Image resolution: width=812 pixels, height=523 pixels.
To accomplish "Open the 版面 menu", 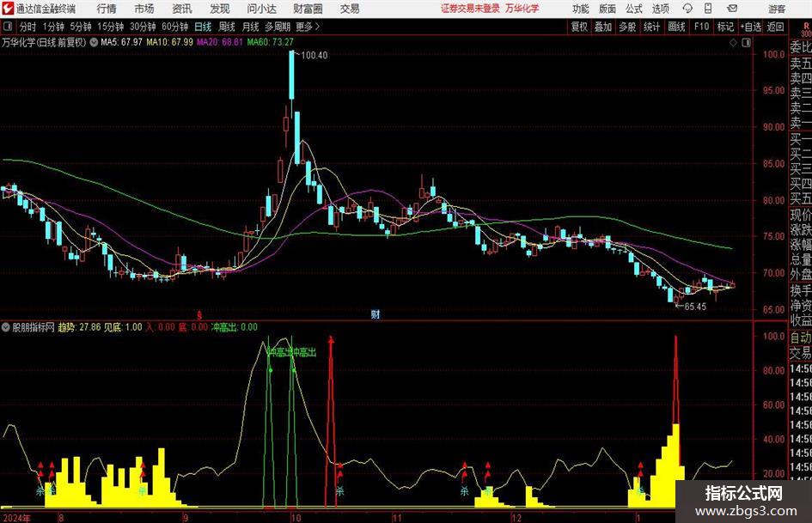I will [x=607, y=9].
